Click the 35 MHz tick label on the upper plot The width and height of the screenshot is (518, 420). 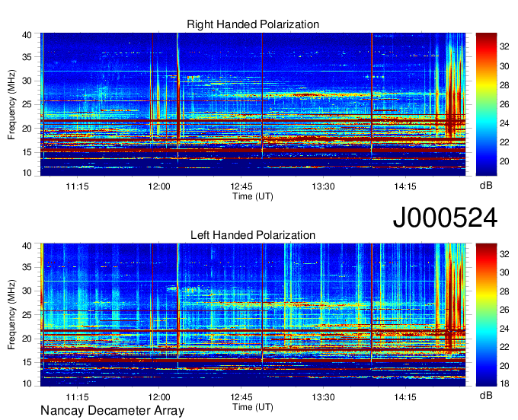27,57
